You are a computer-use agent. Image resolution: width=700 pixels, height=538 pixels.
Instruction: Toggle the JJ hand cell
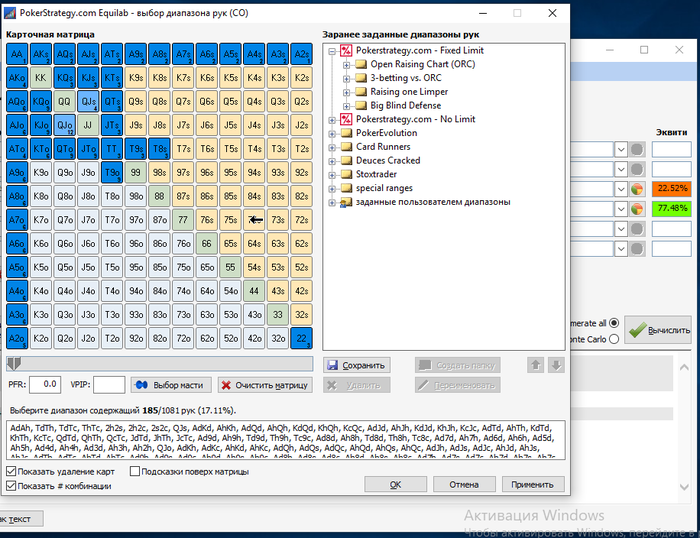[x=88, y=125]
